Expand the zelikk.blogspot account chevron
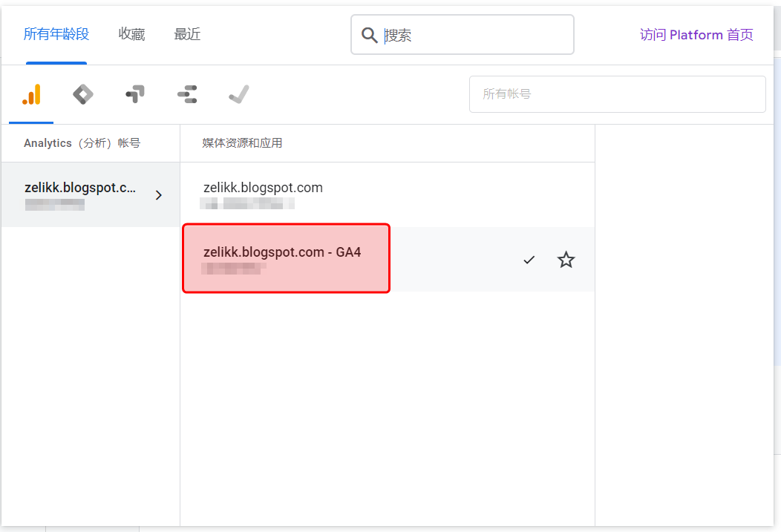This screenshot has height=532, width=781. click(x=158, y=195)
